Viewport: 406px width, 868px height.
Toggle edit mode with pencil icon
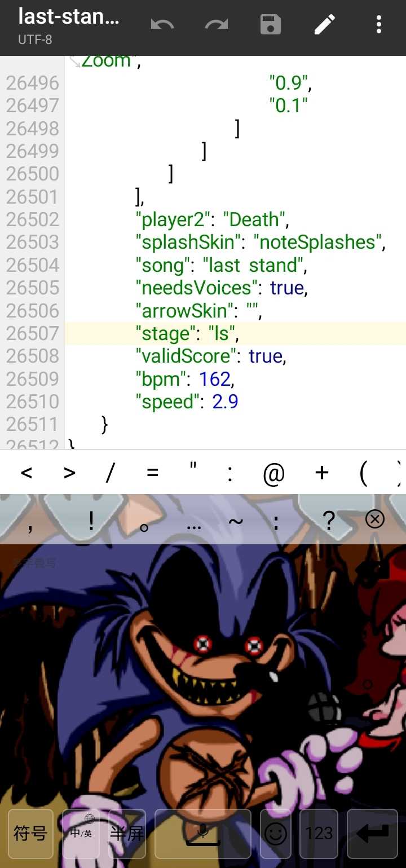click(325, 25)
